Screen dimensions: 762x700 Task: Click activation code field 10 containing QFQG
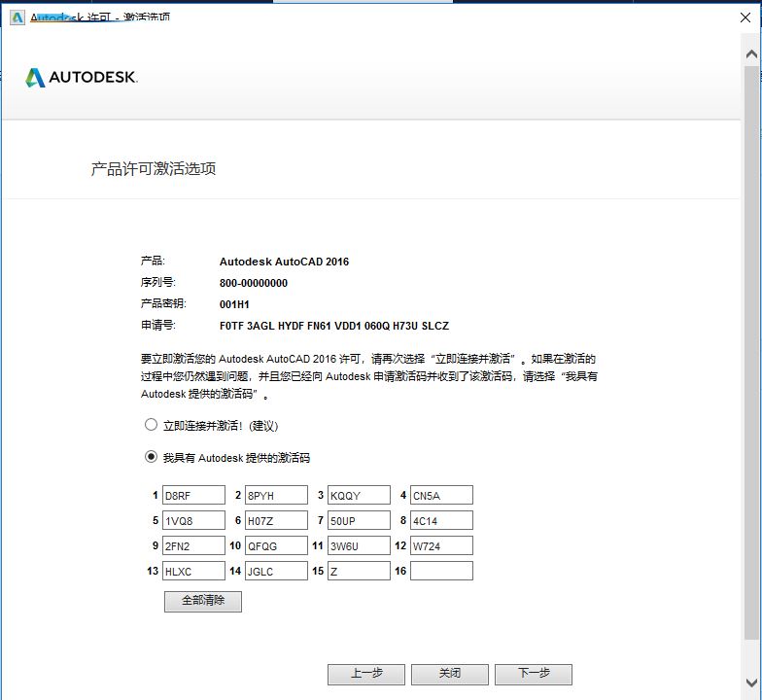(276, 545)
